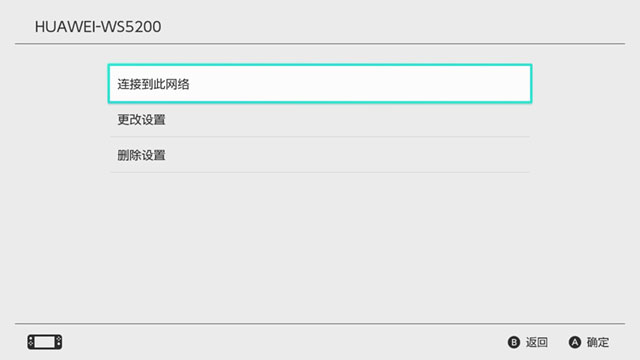Viewport: 640px width, 360px height.
Task: Click the handheld console icon
Action: pyautogui.click(x=45, y=342)
